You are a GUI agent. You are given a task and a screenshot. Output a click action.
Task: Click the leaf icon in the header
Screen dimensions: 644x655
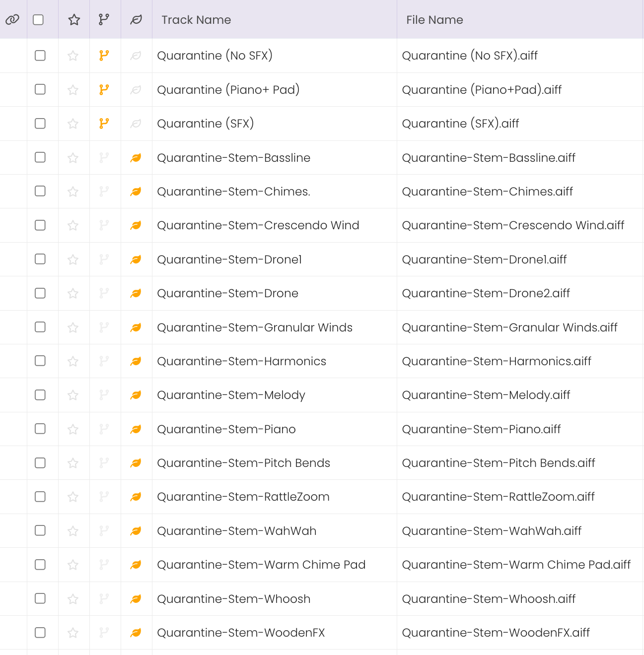click(136, 20)
